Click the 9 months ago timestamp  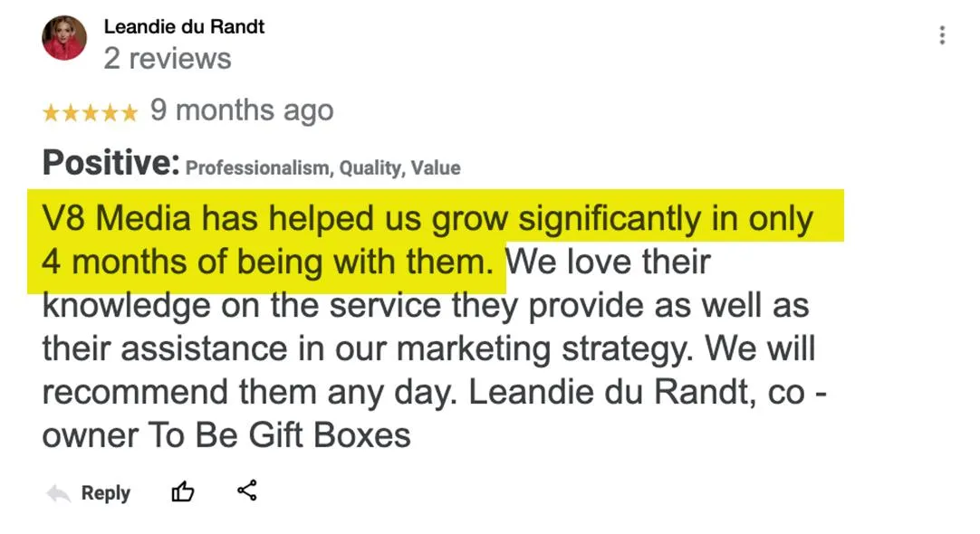pos(242,110)
